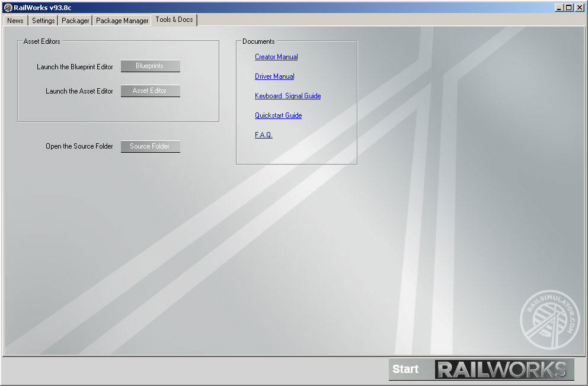Click the F.A.Q. link
The width and height of the screenshot is (588, 386).
coord(263,135)
